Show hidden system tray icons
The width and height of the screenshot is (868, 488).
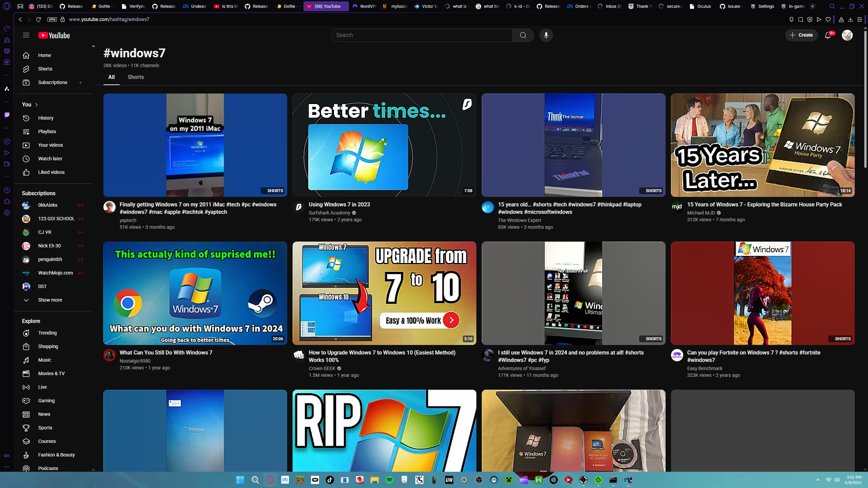[x=817, y=480]
